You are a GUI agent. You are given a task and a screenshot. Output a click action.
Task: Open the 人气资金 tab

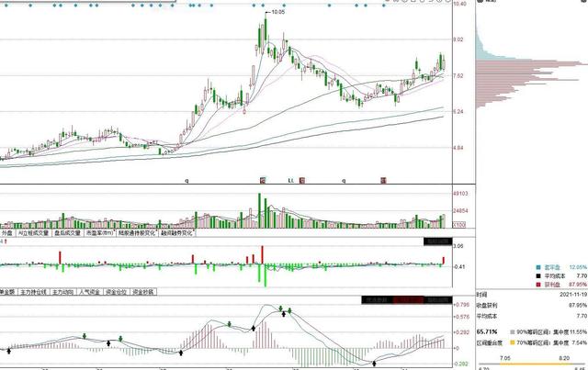pos(89,292)
